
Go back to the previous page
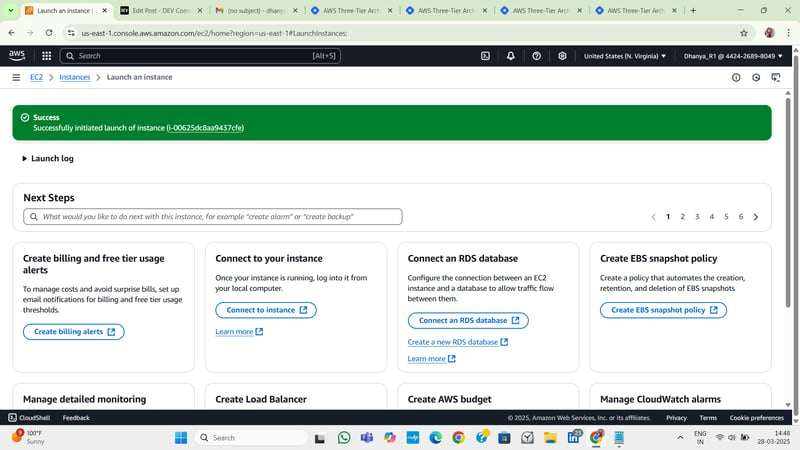click(x=12, y=33)
